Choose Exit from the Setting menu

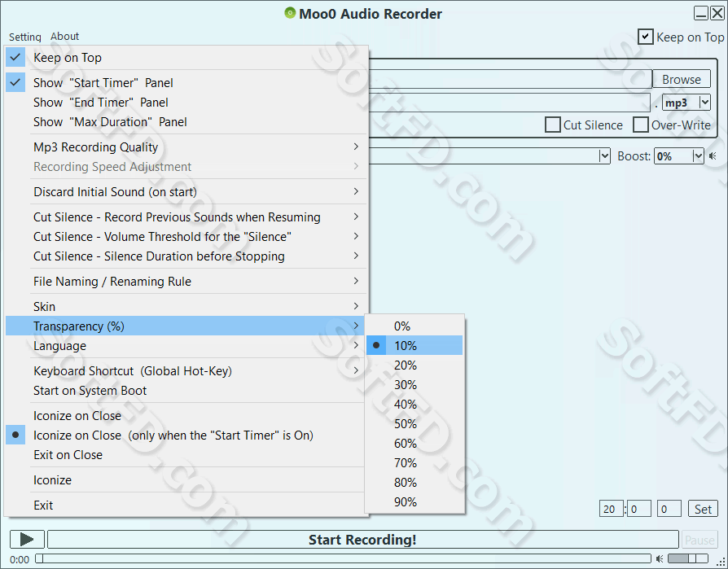pyautogui.click(x=186, y=505)
